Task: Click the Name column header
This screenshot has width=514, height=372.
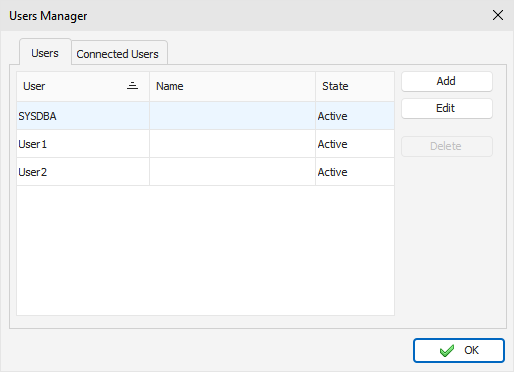Action: [x=232, y=86]
